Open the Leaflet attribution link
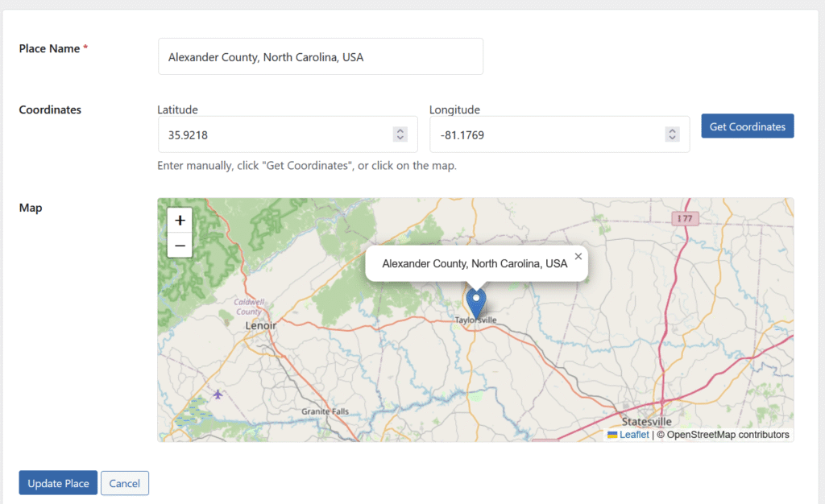Viewport: 825px width, 504px height. 634,435
